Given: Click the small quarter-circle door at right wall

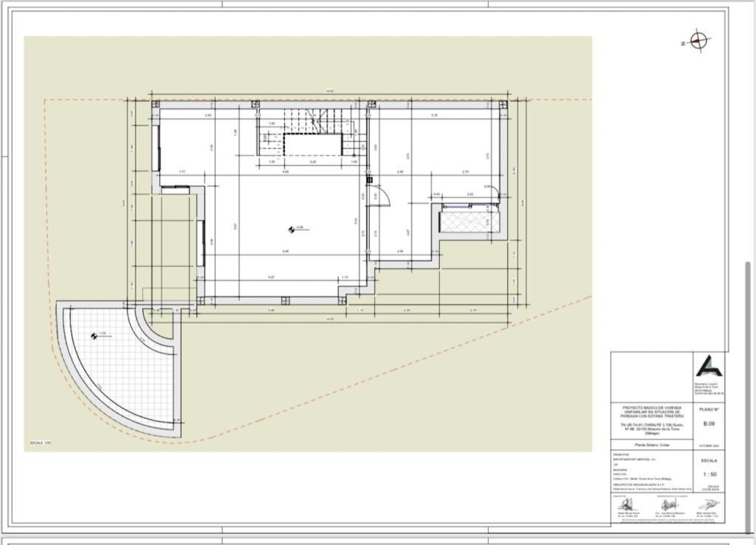Looking at the screenshot, I should (502, 194).
